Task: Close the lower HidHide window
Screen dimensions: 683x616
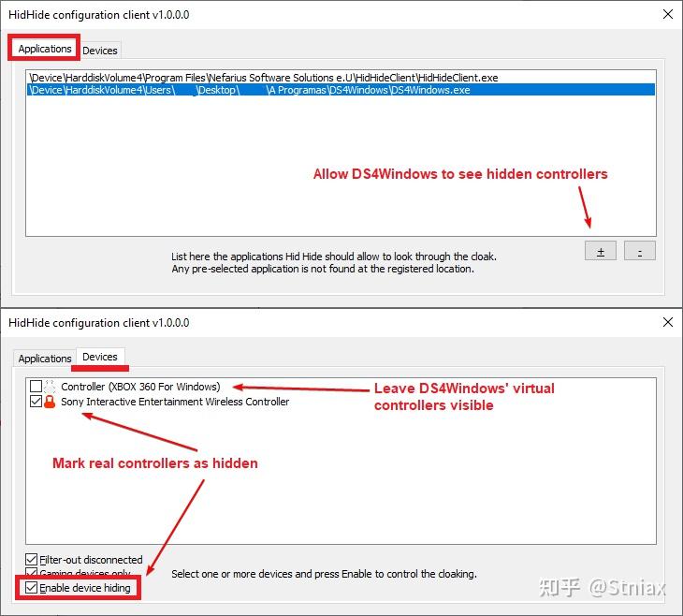Action: [668, 322]
